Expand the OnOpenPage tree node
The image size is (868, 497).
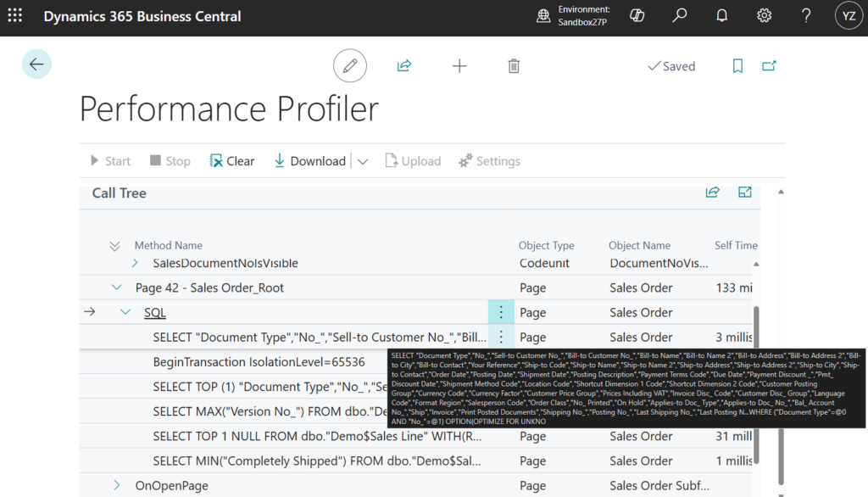pyautogui.click(x=117, y=486)
